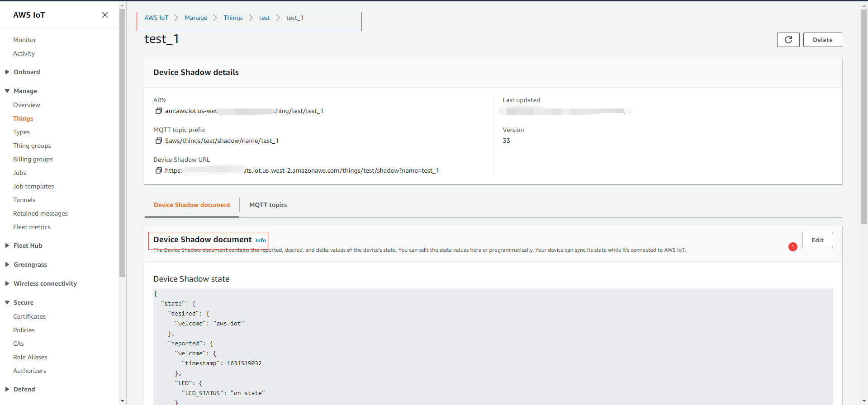The width and height of the screenshot is (868, 405).
Task: Open Thing groups in the sidebar
Action: (32, 146)
